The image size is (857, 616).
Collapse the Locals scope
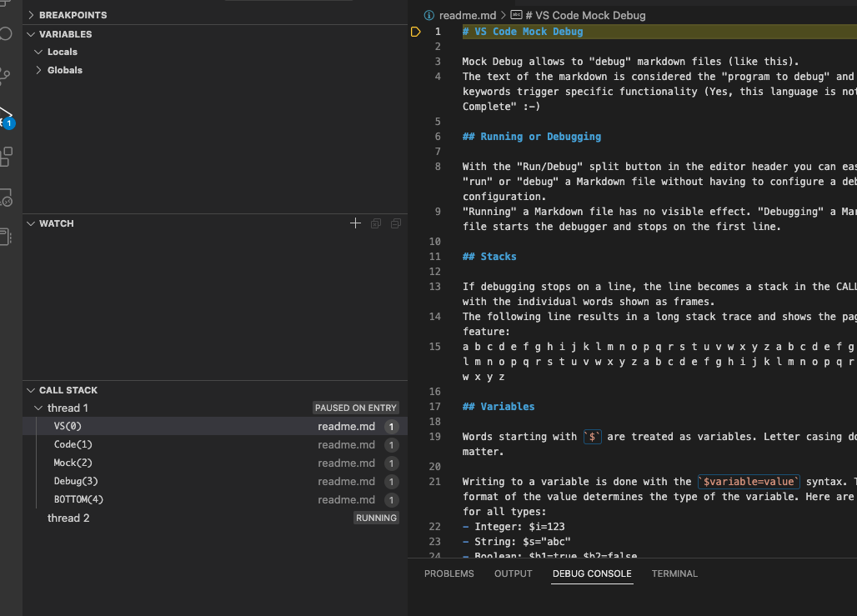[x=38, y=52]
